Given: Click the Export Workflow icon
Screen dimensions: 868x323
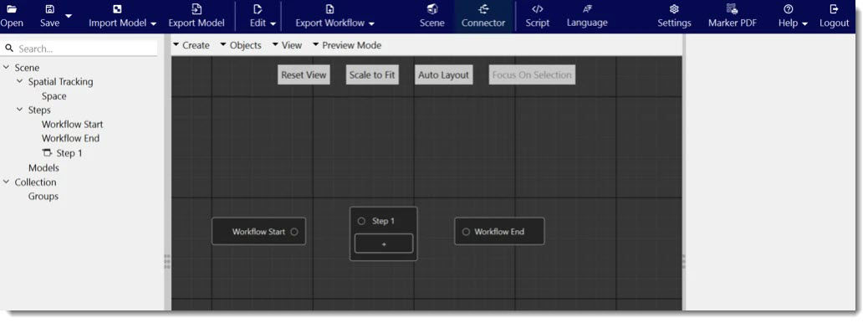Looking at the screenshot, I should [330, 9].
